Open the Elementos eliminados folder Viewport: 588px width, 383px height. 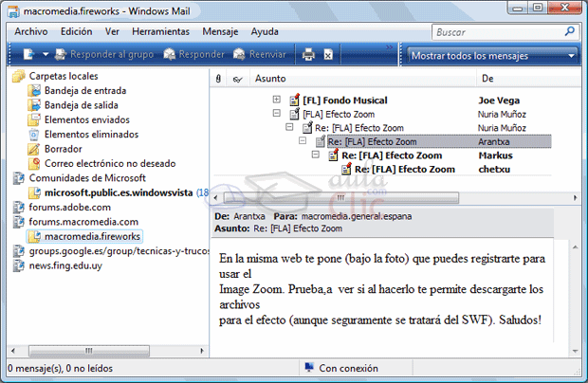coord(89,135)
